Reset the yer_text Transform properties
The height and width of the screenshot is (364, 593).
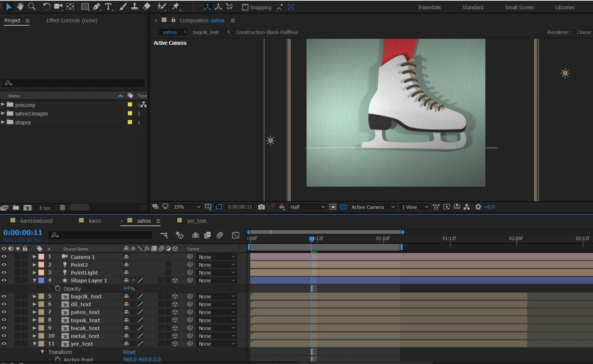coord(129,352)
